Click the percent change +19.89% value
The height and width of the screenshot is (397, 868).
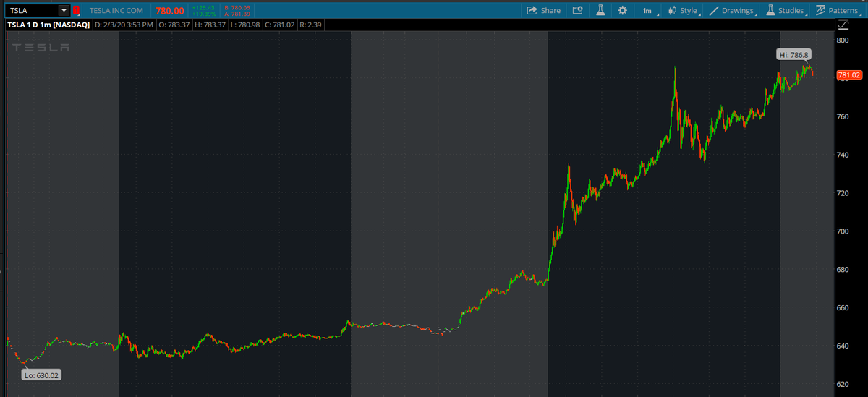point(203,14)
